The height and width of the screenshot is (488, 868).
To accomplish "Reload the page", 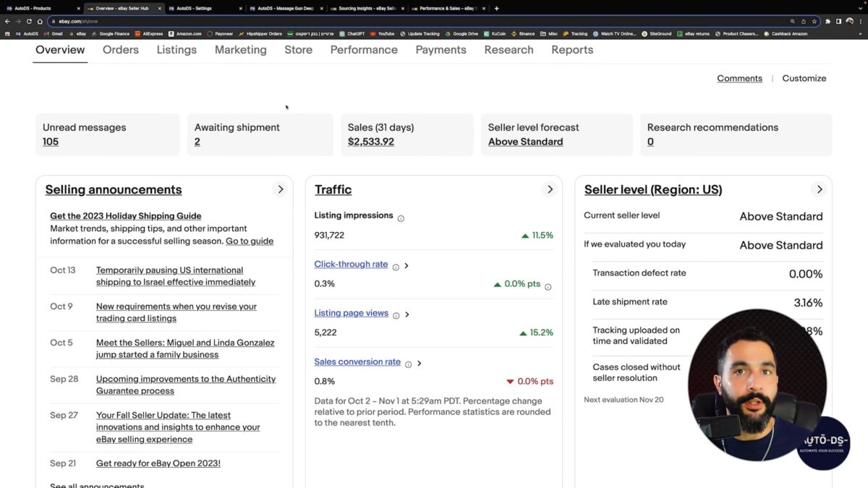I will tap(29, 22).
